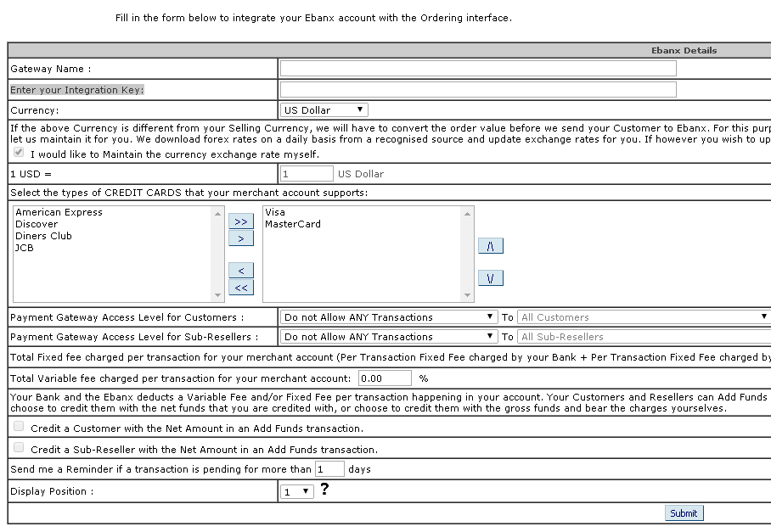Click the move selected right (>) button
The width and height of the screenshot is (771, 532).
tap(241, 238)
